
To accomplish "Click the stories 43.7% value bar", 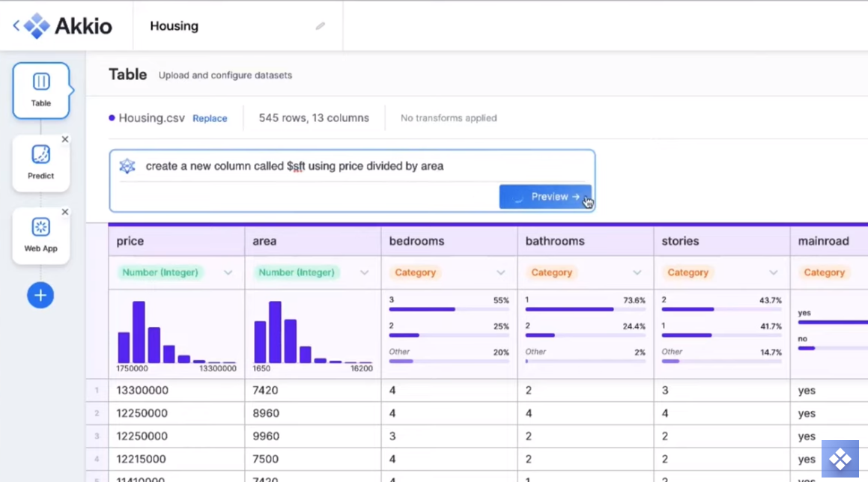I will pyautogui.click(x=722, y=309).
